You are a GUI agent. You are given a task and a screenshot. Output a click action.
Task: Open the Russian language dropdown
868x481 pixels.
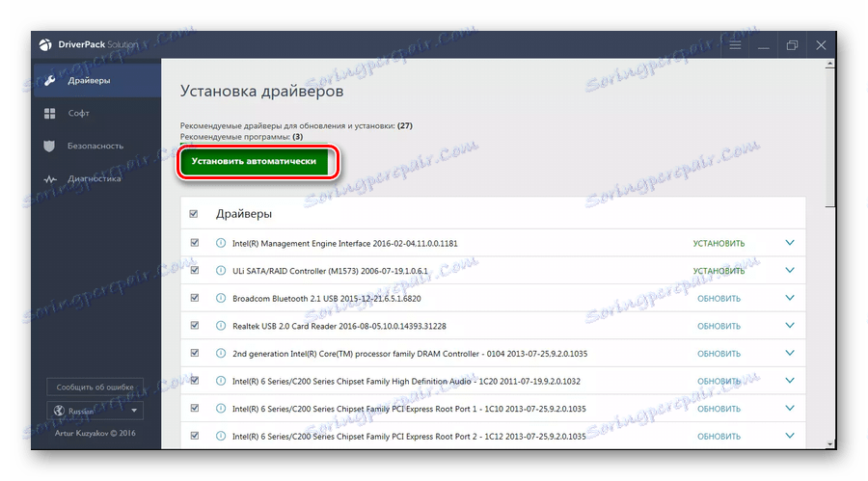95,411
